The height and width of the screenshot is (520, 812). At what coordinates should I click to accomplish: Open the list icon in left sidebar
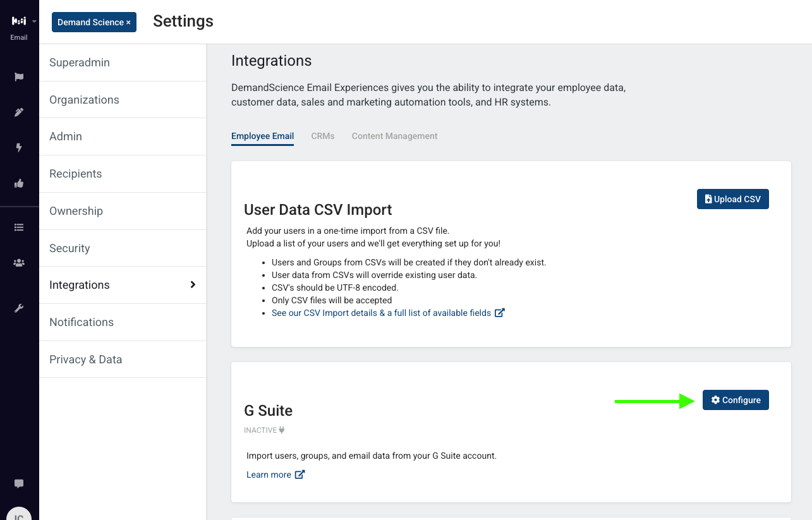pyautogui.click(x=19, y=227)
